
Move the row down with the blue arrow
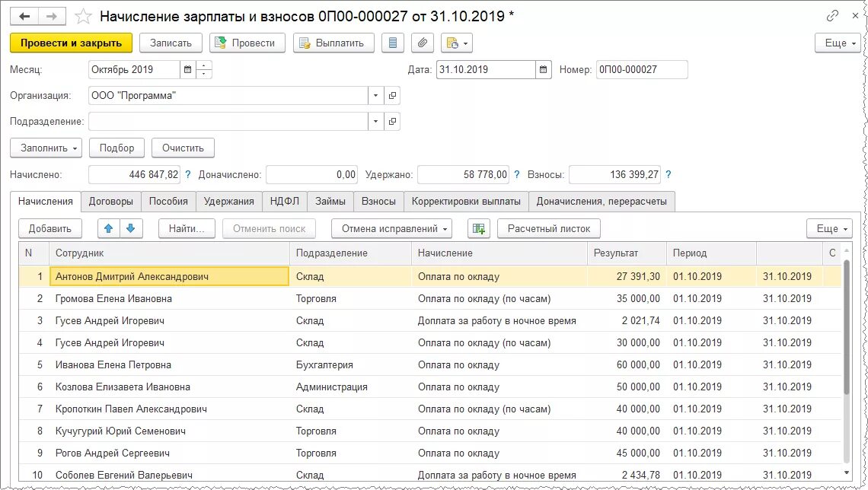[131, 228]
